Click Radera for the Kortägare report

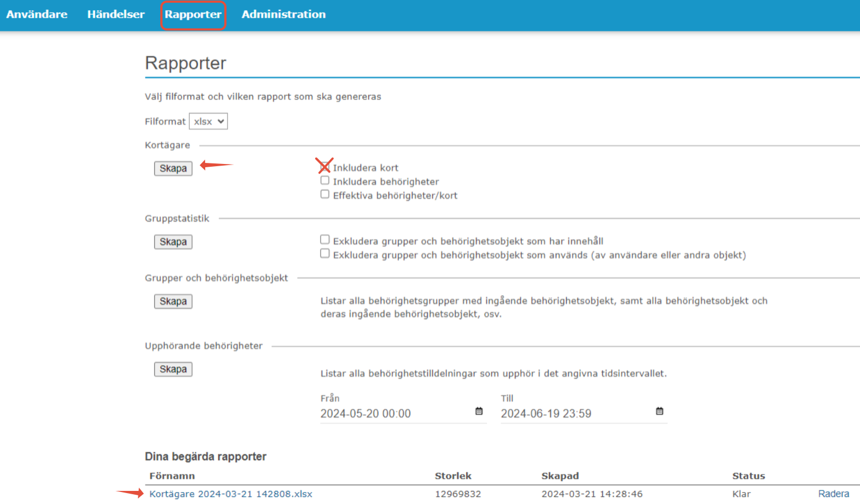point(834,494)
